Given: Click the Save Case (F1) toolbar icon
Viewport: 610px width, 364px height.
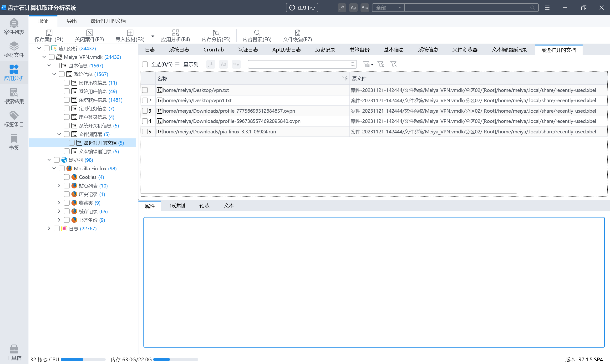Looking at the screenshot, I should click(49, 33).
